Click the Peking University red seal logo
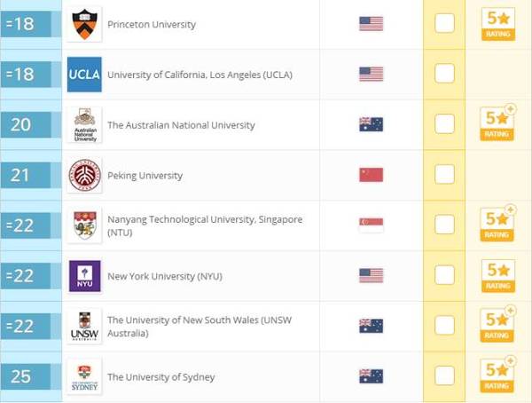 (84, 176)
